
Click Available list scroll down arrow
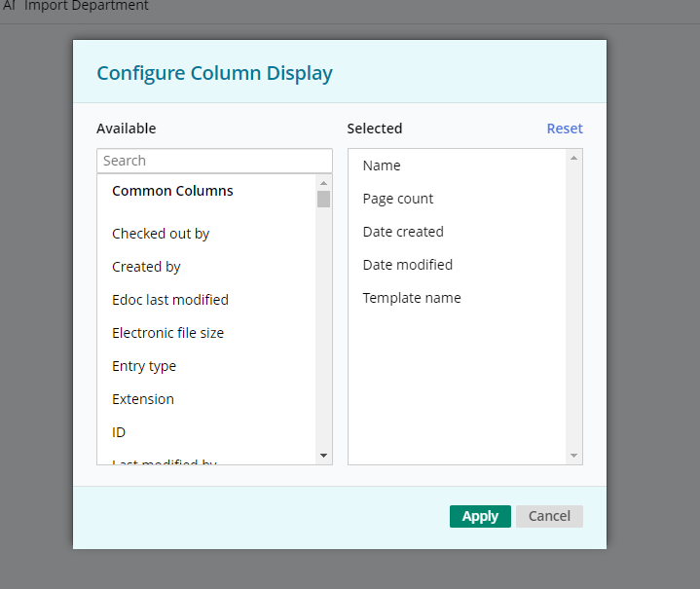point(324,456)
